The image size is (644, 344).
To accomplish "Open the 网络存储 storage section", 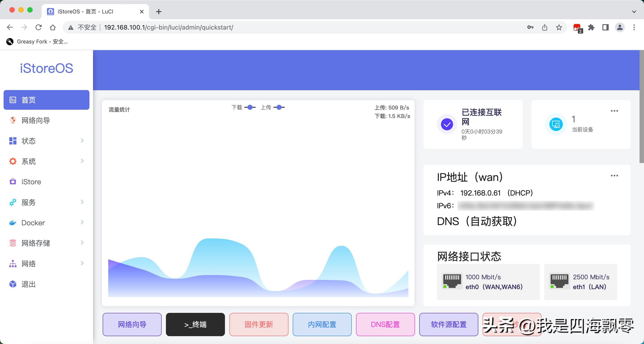I will pos(36,243).
